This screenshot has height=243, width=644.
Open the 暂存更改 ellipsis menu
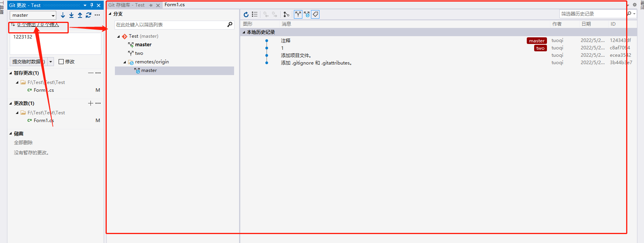pos(98,73)
